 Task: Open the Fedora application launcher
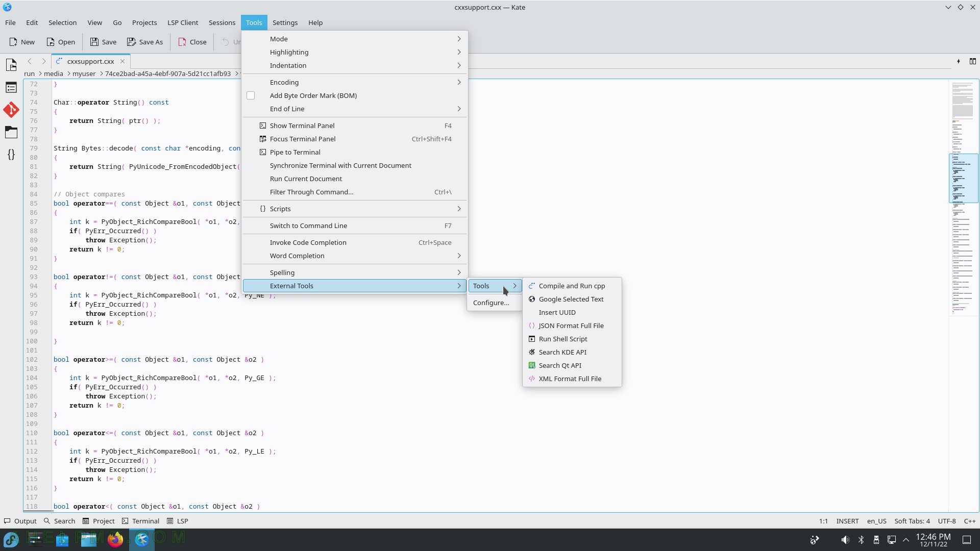tap(11, 539)
